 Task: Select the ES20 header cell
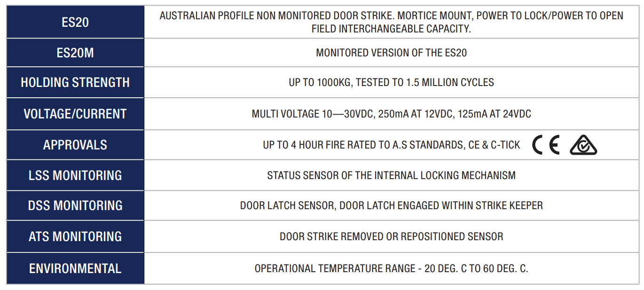point(75,22)
